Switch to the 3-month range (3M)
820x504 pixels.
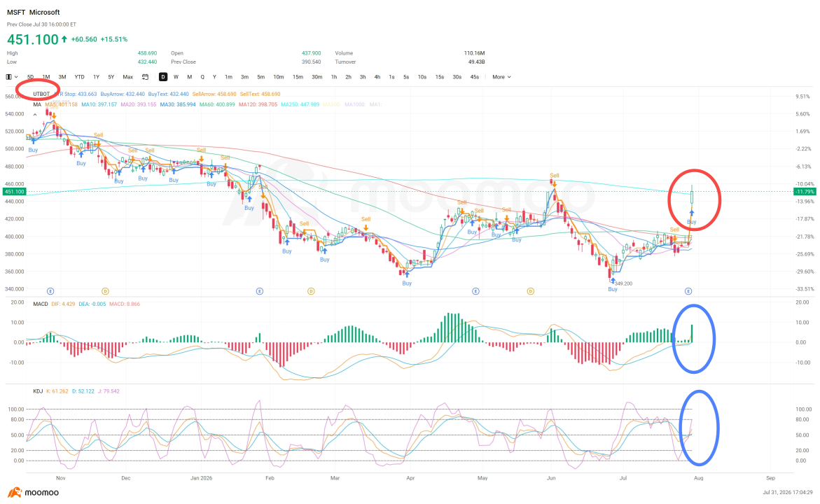click(62, 77)
